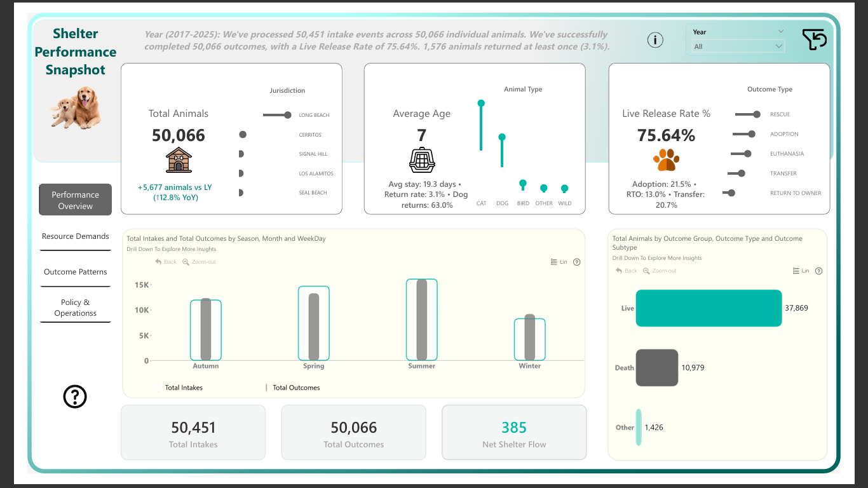Viewport: 868px width, 488px height.
Task: Click the Performance Overview navigation button
Action: tap(75, 199)
